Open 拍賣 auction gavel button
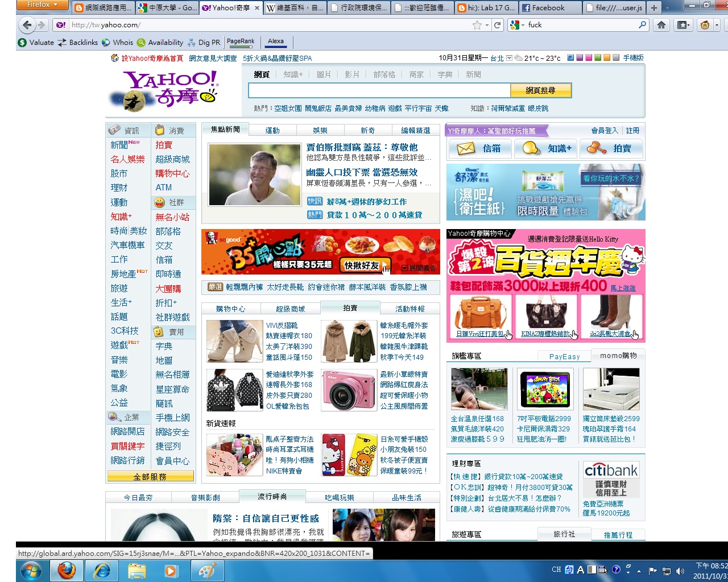This screenshot has width=728, height=582. 611,148
